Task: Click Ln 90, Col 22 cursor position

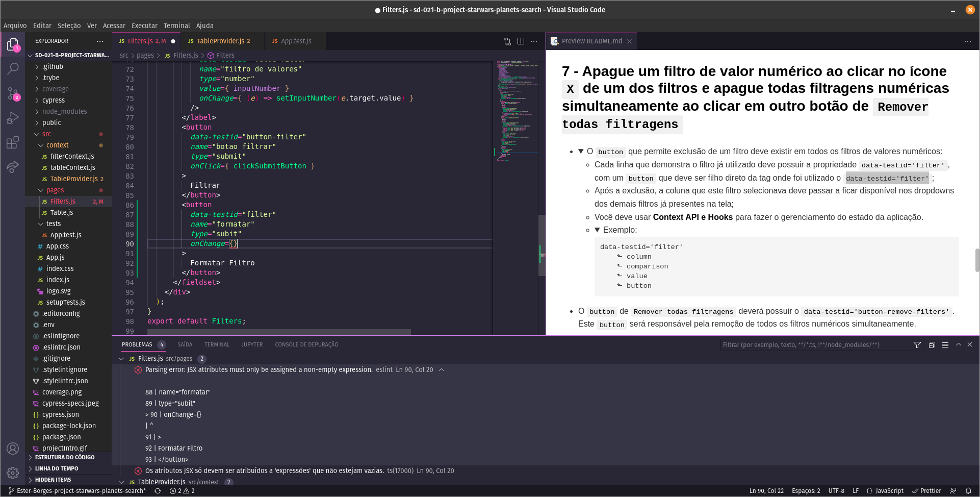Action: pos(766,491)
